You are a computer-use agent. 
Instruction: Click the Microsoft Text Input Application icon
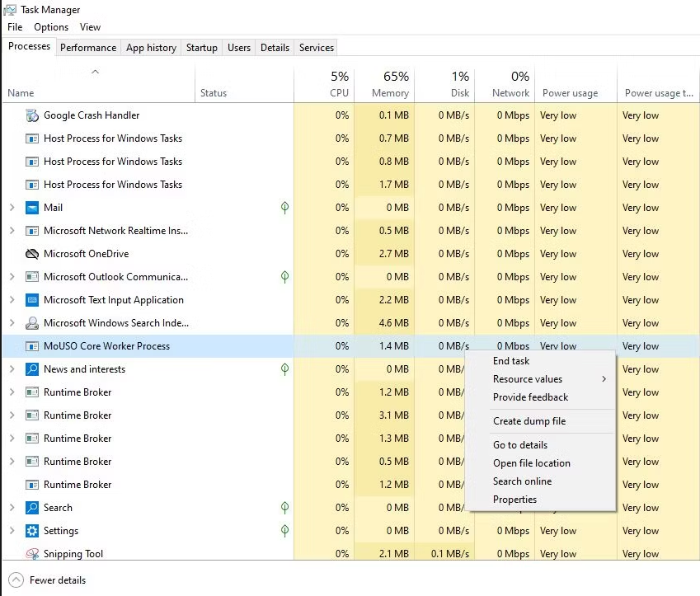tap(32, 300)
